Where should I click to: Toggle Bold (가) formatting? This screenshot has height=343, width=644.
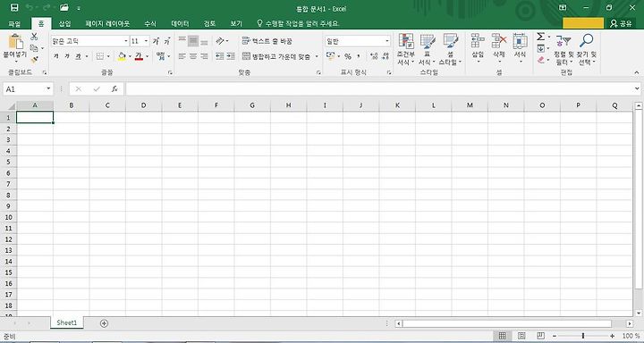(56, 56)
